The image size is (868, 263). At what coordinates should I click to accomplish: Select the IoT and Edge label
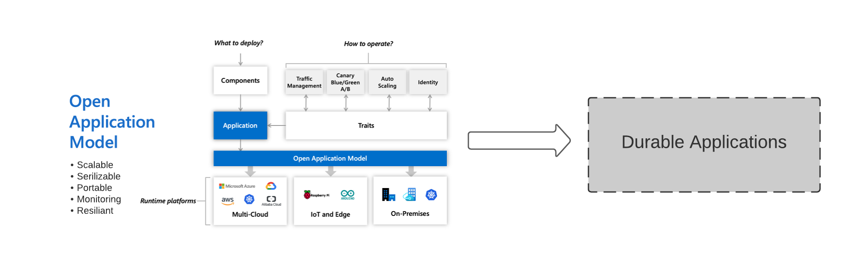tap(330, 214)
